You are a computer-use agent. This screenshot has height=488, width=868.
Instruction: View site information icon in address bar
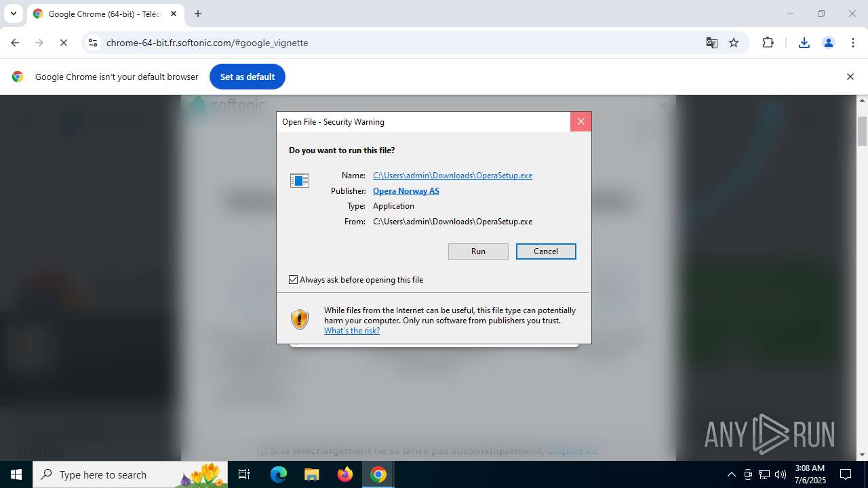(x=93, y=43)
